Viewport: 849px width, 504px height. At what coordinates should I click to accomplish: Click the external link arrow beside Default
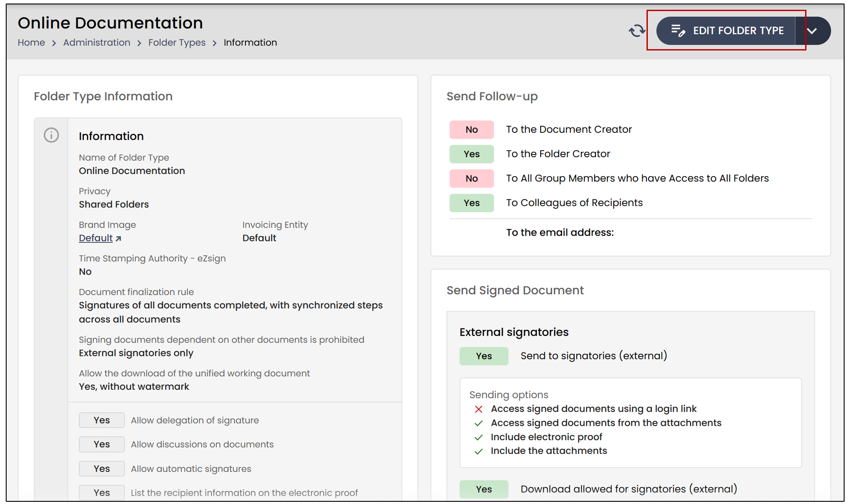click(x=118, y=238)
